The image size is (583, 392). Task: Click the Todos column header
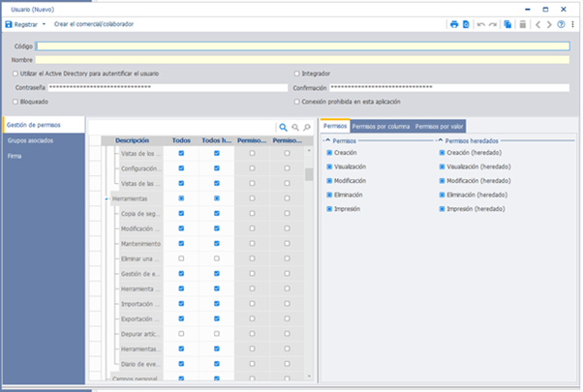coord(181,140)
